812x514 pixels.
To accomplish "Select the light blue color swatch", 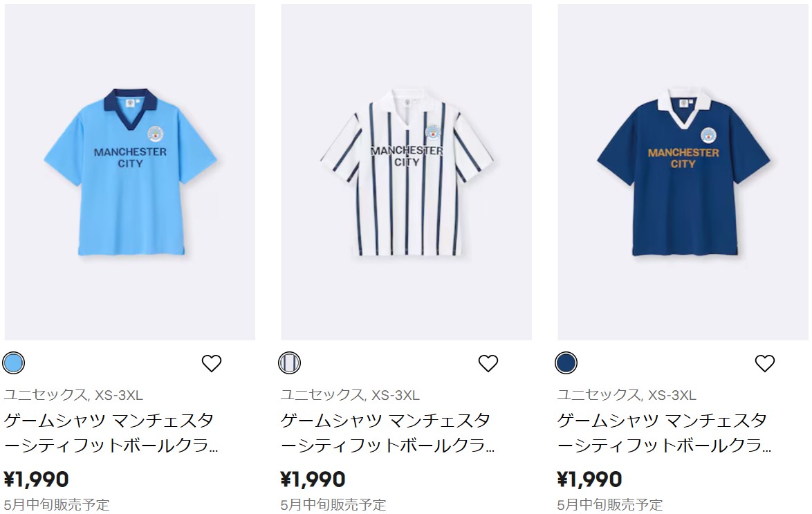I will point(13,362).
